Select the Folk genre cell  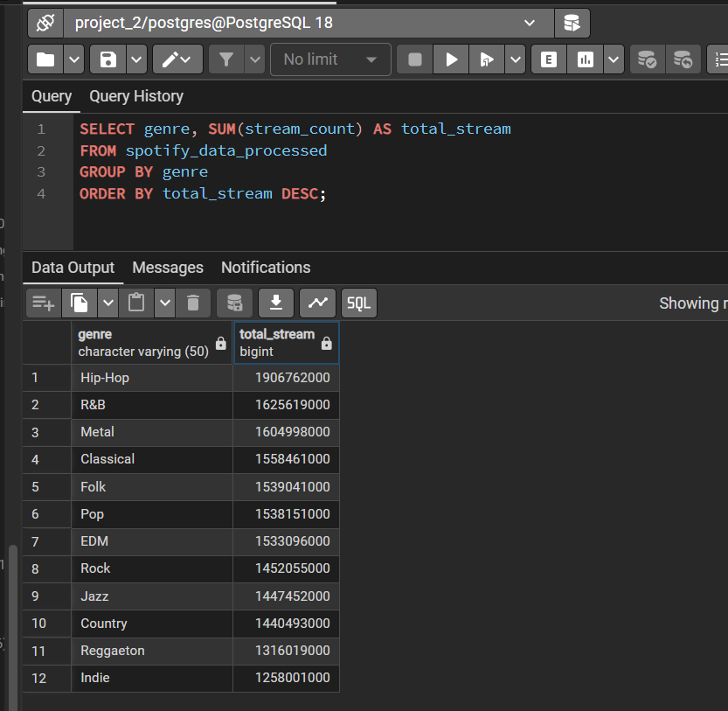pyautogui.click(x=152, y=487)
